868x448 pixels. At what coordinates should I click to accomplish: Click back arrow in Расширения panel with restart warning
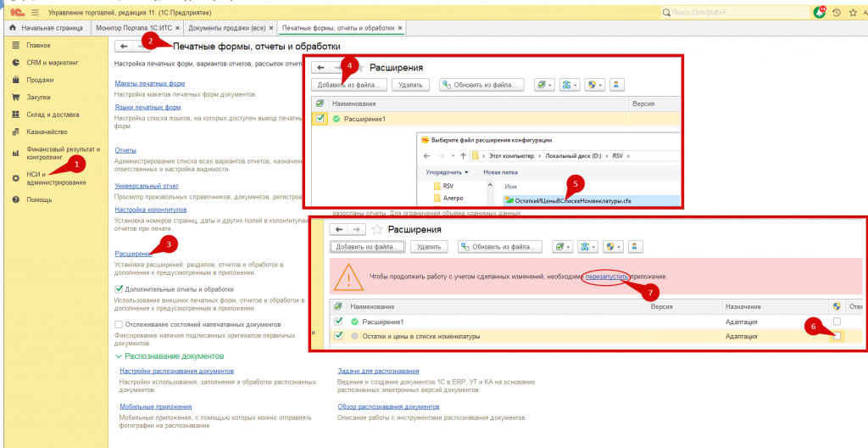point(339,229)
